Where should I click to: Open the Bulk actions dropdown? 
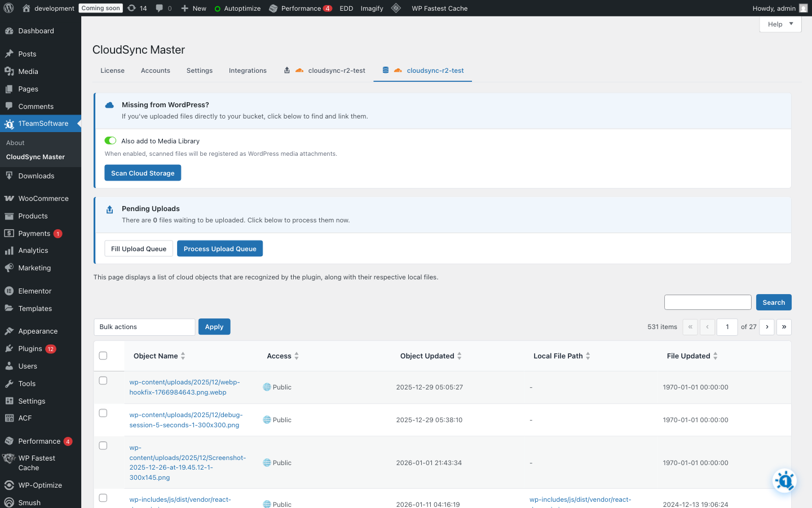pyautogui.click(x=144, y=327)
